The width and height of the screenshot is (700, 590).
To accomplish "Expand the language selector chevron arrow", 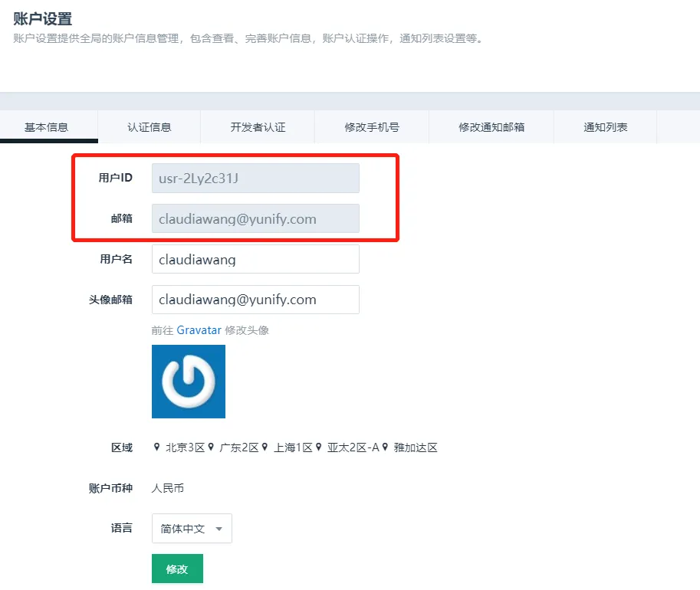I will (x=217, y=528).
